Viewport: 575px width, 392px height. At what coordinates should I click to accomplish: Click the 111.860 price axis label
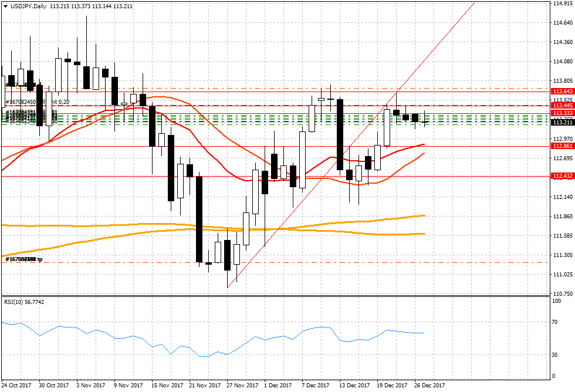point(563,217)
